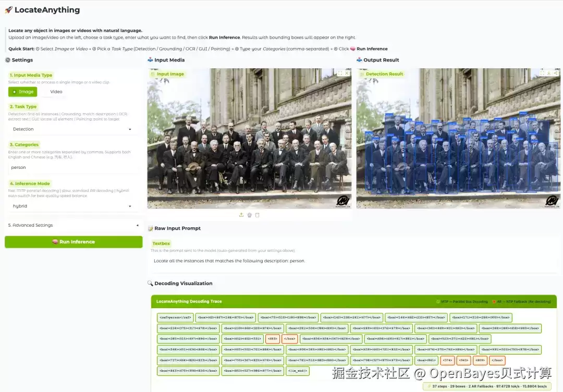Click the "AR — NTP Fallback" legend entry

522,302
